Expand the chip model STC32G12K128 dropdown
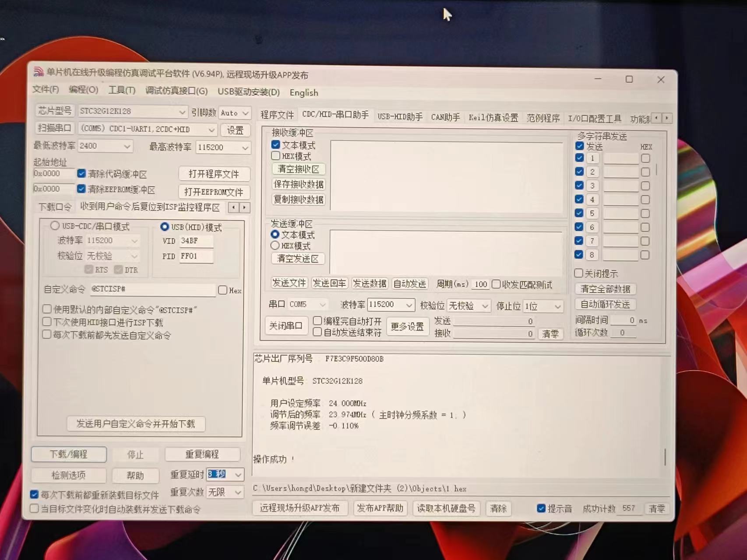The width and height of the screenshot is (747, 560). pyautogui.click(x=182, y=112)
